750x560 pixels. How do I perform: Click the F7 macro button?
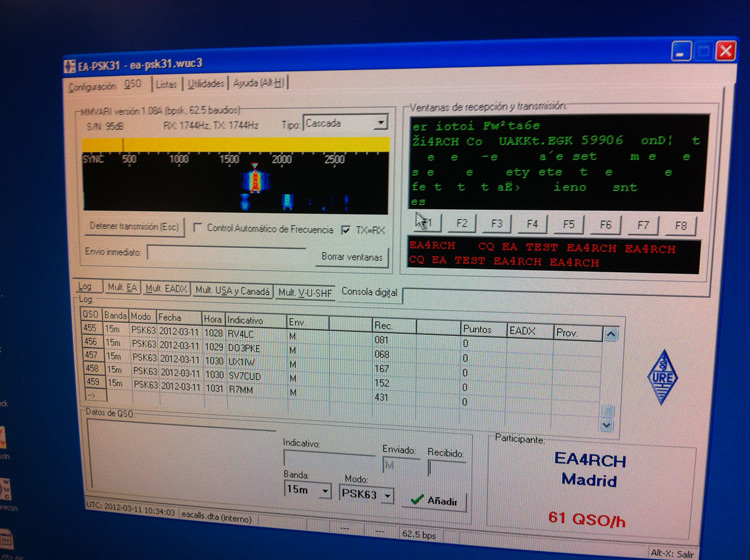point(643,225)
